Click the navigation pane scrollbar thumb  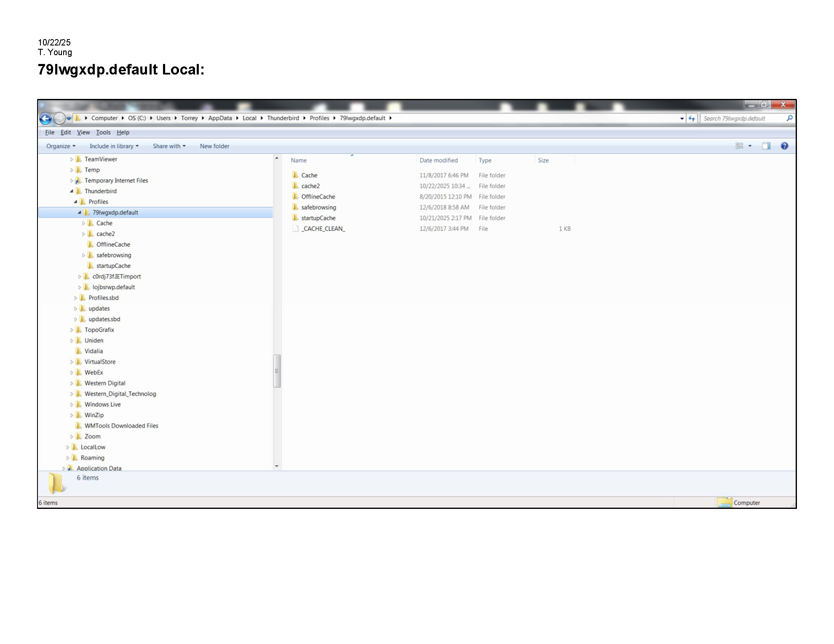point(277,371)
